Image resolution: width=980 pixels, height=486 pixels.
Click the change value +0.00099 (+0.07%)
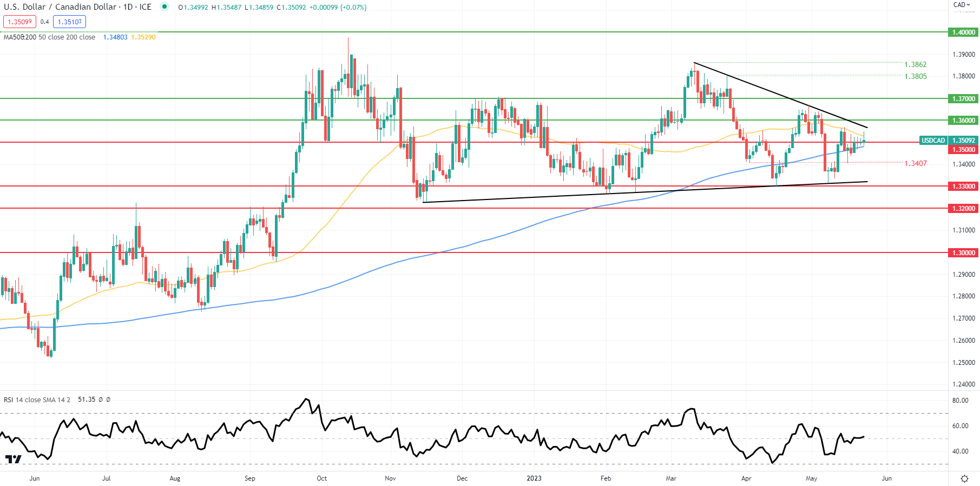point(338,8)
